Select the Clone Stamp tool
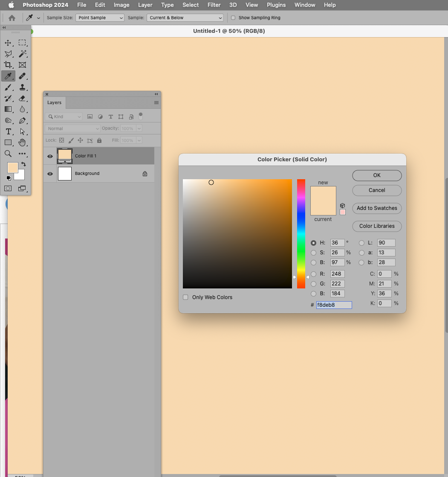 [23, 87]
